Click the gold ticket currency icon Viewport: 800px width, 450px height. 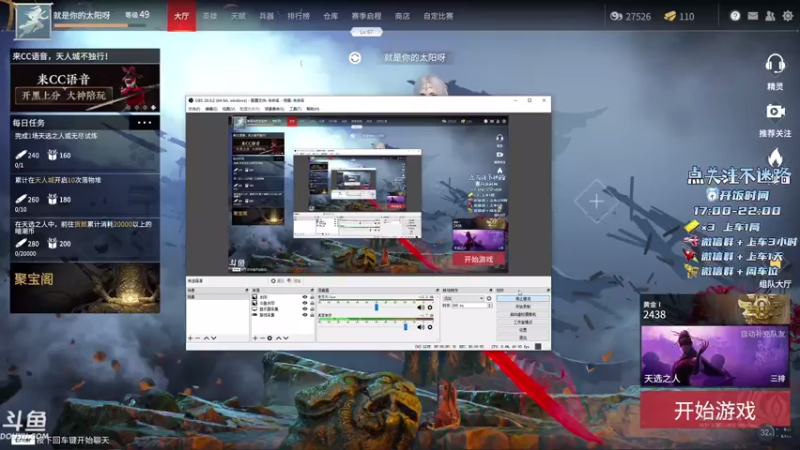[670, 16]
